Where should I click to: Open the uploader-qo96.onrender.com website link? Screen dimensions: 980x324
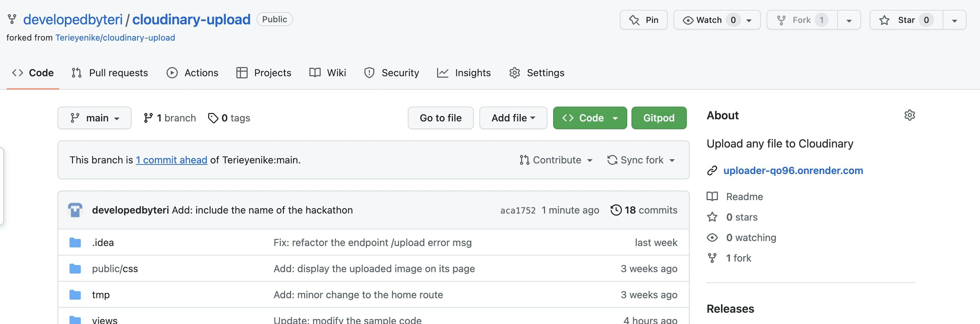793,171
